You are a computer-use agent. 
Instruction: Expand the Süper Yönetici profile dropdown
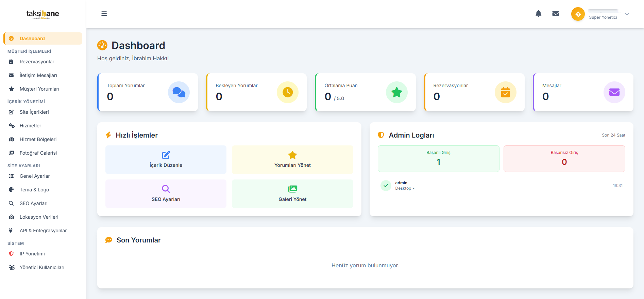coord(627,14)
